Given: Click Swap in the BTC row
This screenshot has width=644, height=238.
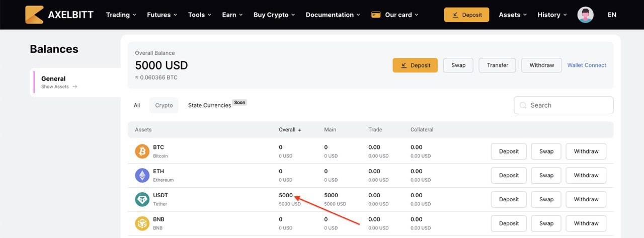Looking at the screenshot, I should click(546, 151).
